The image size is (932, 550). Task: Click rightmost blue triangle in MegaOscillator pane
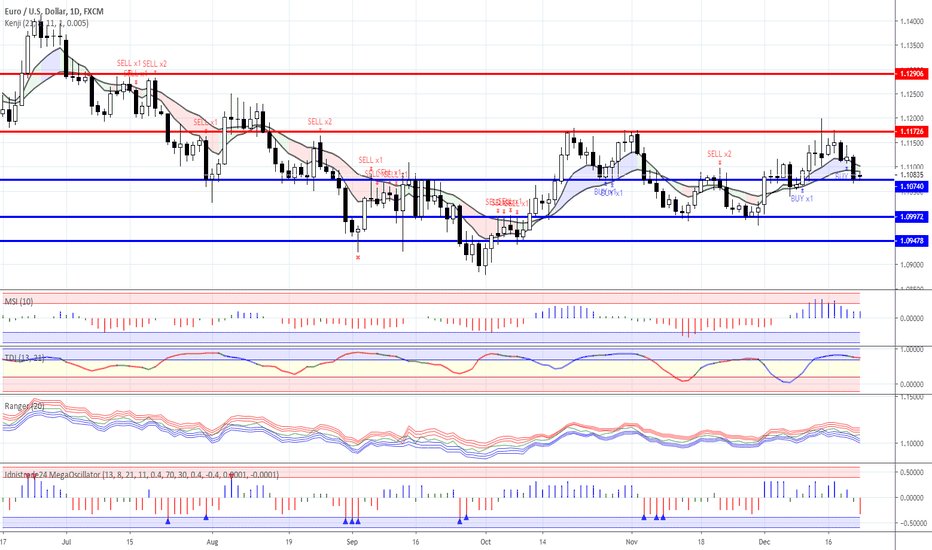point(663,517)
